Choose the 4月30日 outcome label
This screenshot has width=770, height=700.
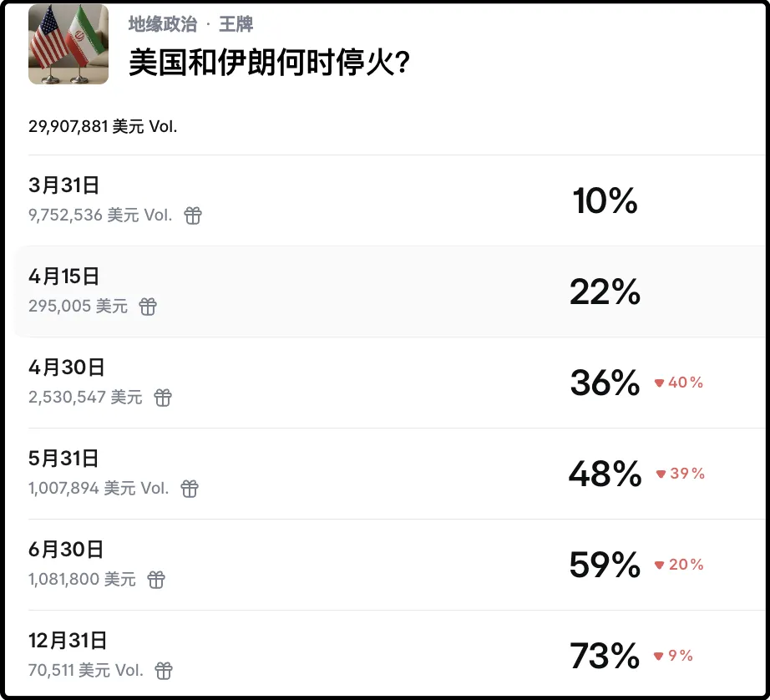click(67, 368)
